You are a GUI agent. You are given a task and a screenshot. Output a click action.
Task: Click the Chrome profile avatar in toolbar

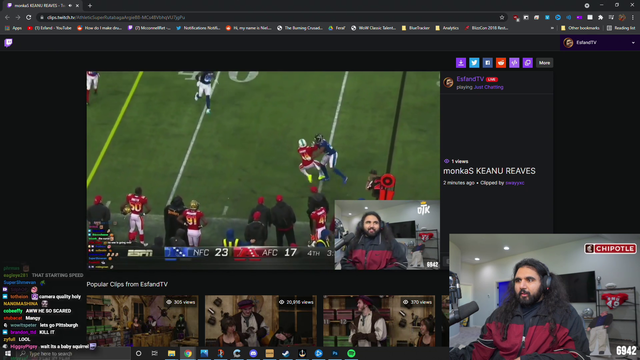622,17
